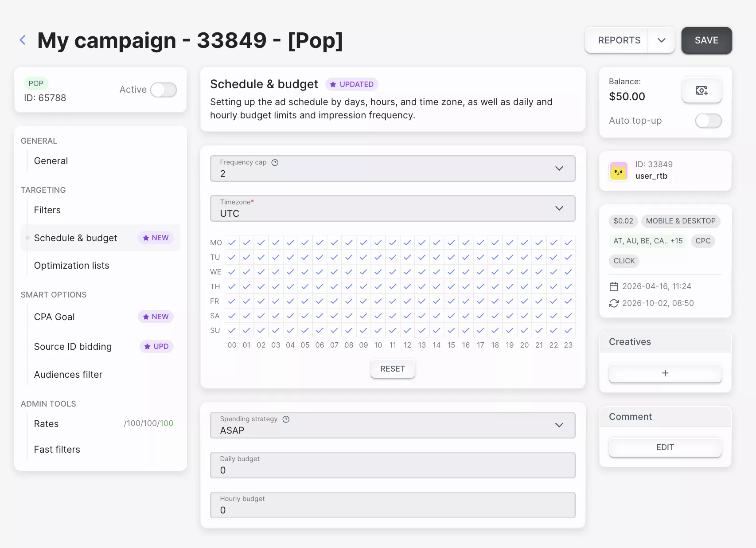Uncheck Sunday hour 05 schedule box

tap(305, 330)
